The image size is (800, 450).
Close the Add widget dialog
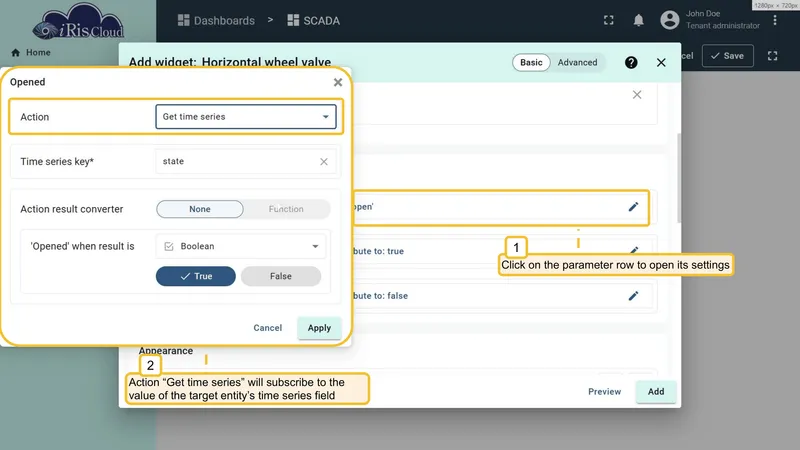tap(661, 62)
